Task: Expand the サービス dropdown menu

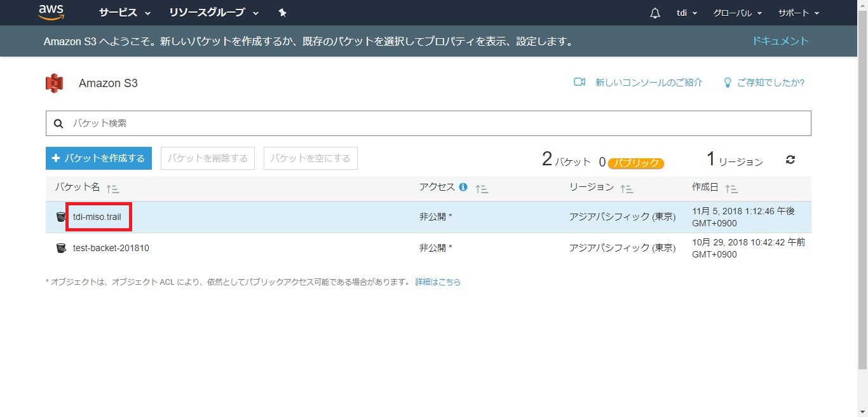Action: pyautogui.click(x=125, y=13)
